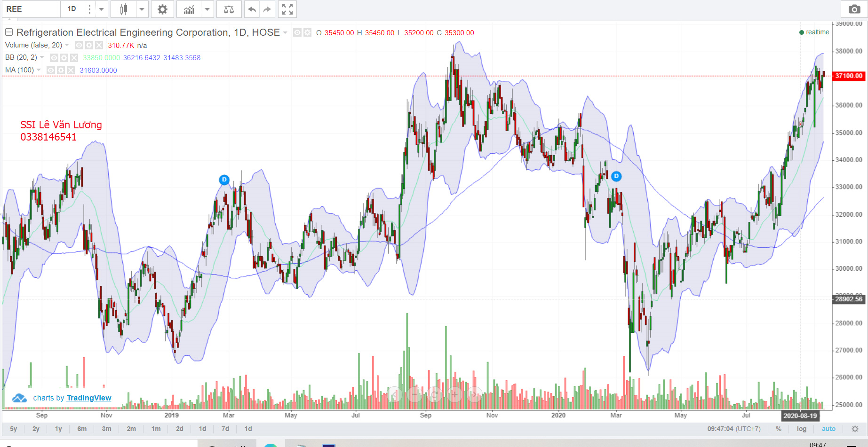Click the REE symbol input field
Image resolution: width=868 pixels, height=447 pixels.
tap(31, 9)
